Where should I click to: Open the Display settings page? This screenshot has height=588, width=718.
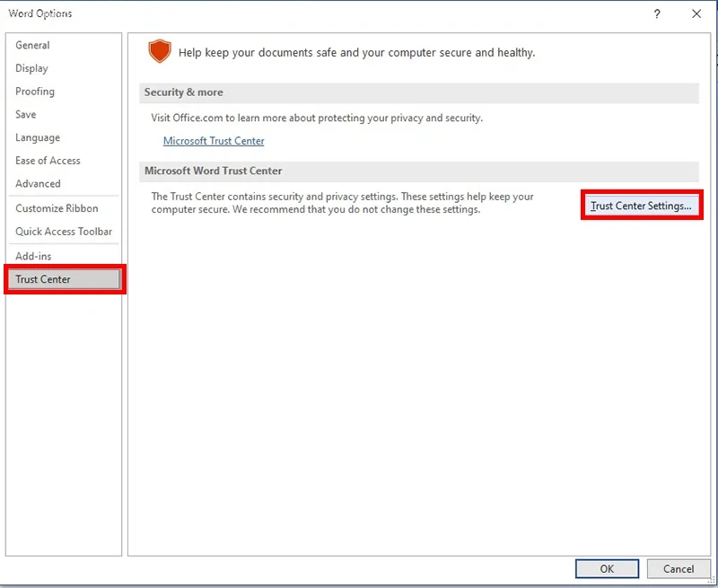click(32, 68)
